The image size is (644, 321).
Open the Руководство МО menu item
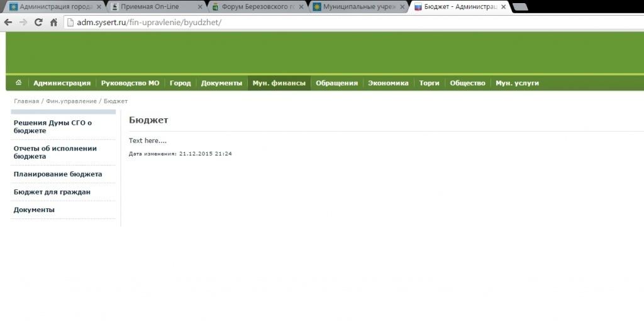pos(130,83)
